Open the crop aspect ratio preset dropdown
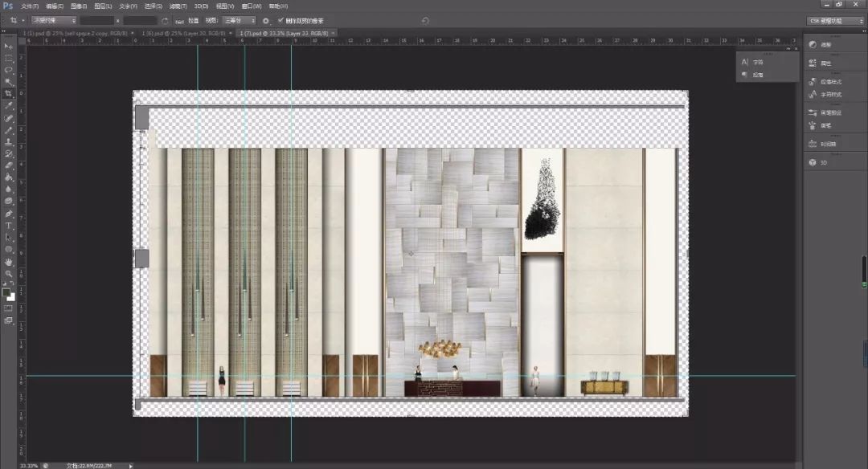The image size is (868, 469). click(55, 20)
